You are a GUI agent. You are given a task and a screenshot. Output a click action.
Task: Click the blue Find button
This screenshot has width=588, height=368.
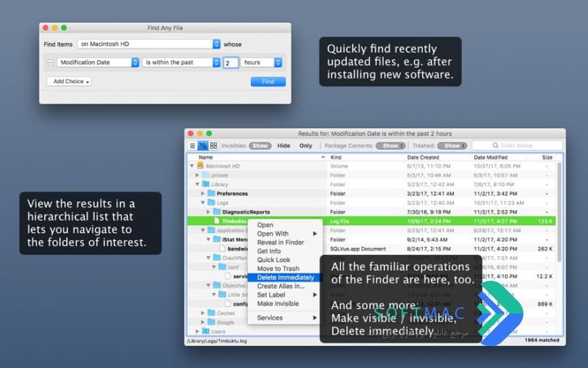[268, 82]
